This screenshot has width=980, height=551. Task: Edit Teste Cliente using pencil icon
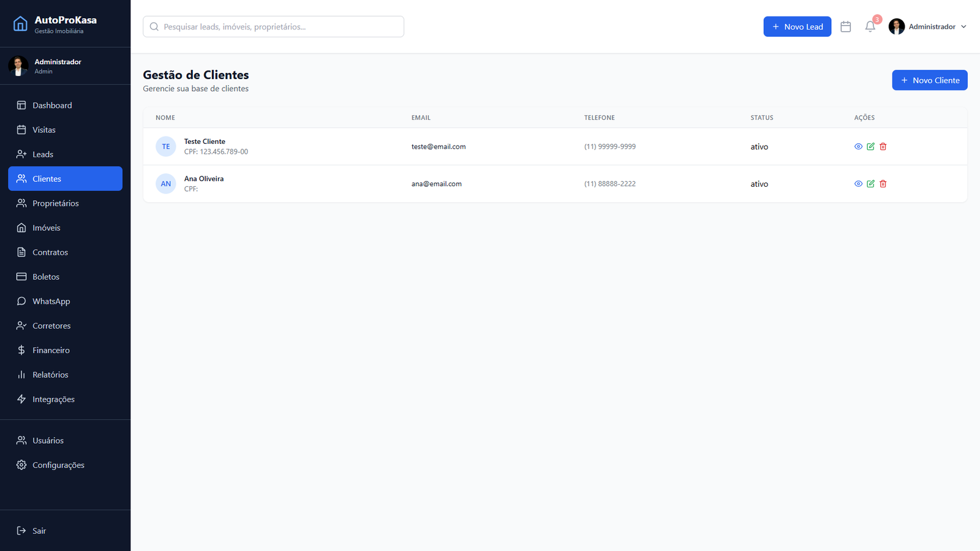[x=870, y=146]
